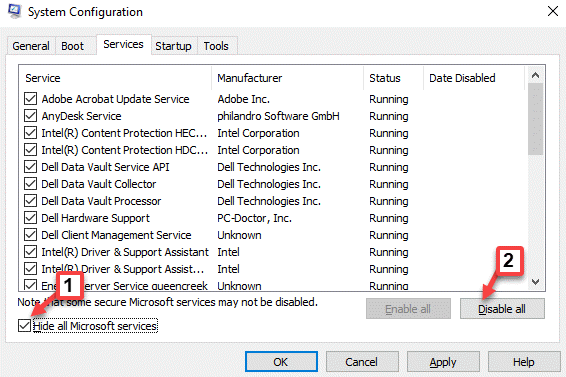
Task: Sort by the Manufacturer column header
Action: pos(288,78)
